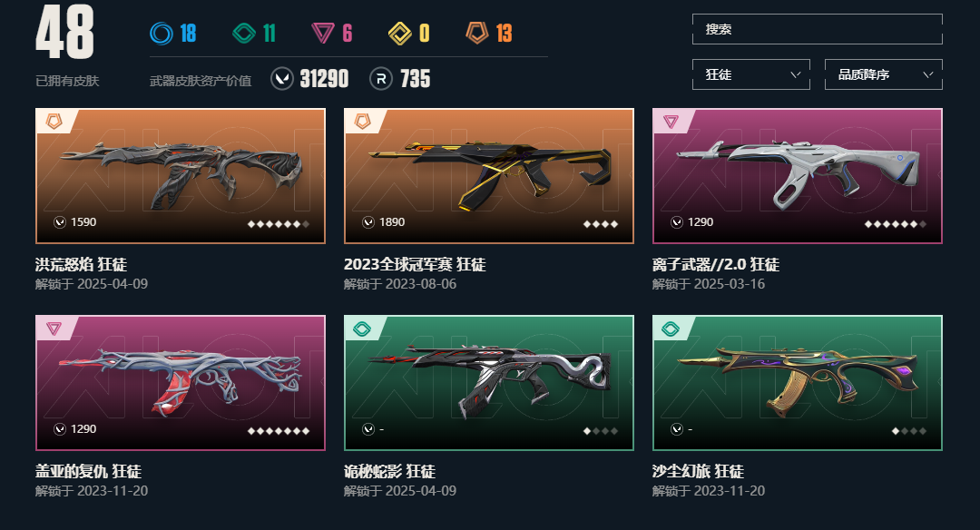Click the pink Premium tier icon

click(x=322, y=33)
